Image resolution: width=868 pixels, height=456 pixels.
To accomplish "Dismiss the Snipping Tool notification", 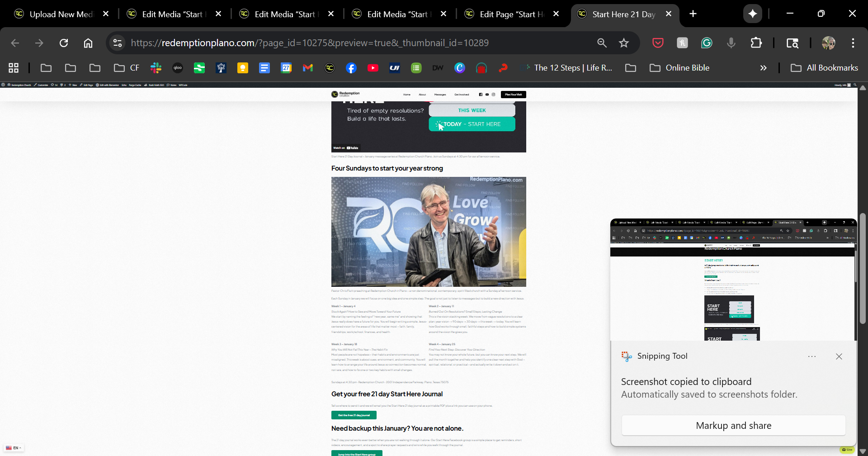I will [x=839, y=356].
